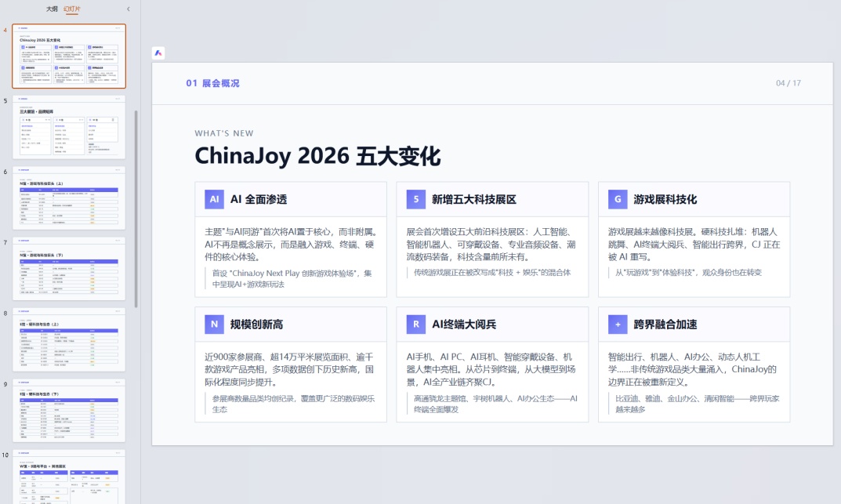Select the section label 01 展会概况

tap(213, 83)
